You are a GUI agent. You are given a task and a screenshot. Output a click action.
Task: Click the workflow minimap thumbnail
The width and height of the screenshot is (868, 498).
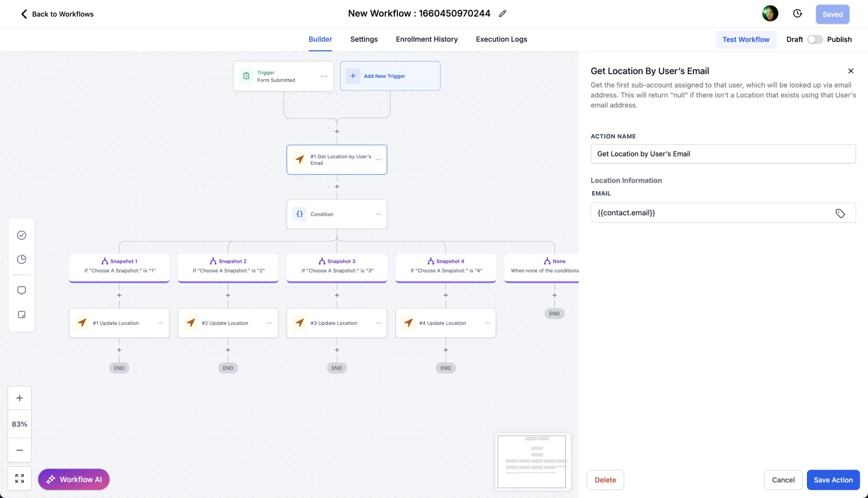pos(531,461)
